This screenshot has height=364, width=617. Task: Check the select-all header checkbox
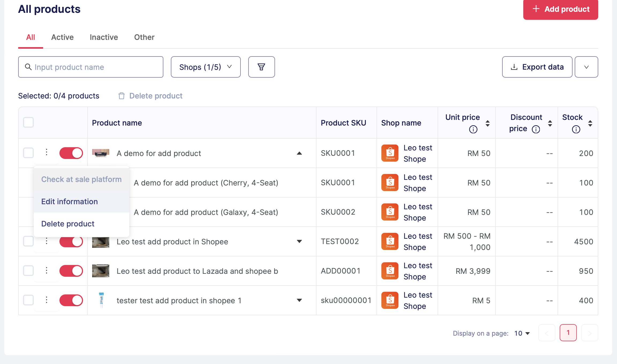point(28,123)
